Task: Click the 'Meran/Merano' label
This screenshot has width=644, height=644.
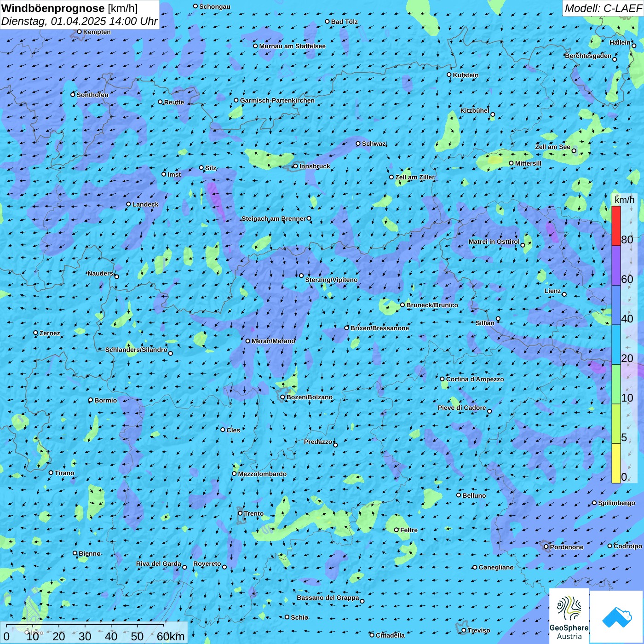Action: [273, 341]
